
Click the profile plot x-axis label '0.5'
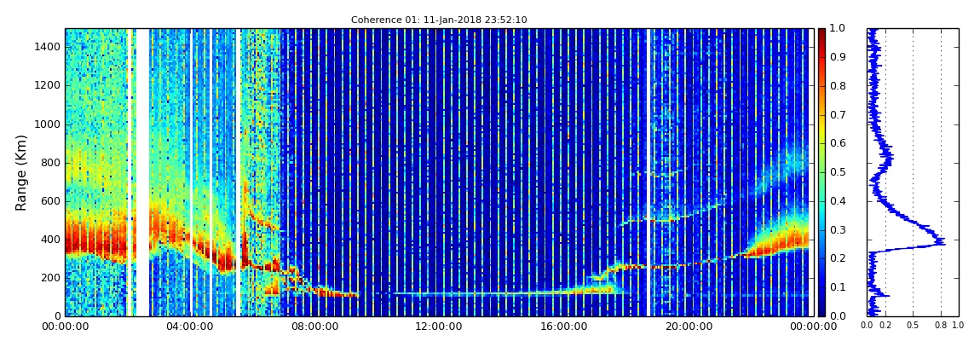point(914,325)
